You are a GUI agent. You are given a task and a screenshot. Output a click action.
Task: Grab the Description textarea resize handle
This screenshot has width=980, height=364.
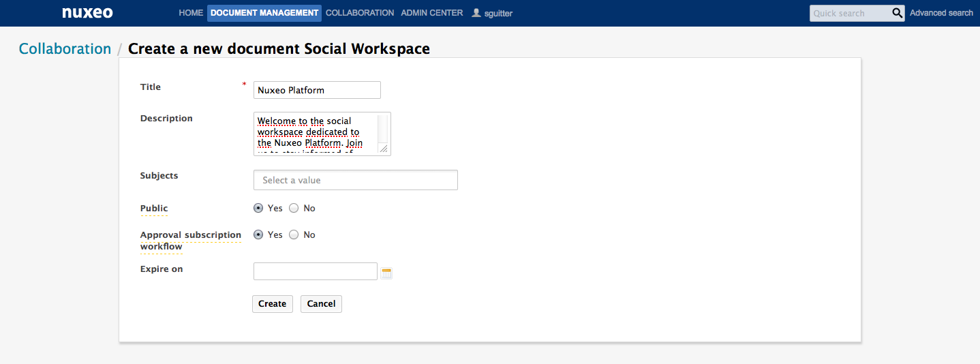click(x=384, y=149)
